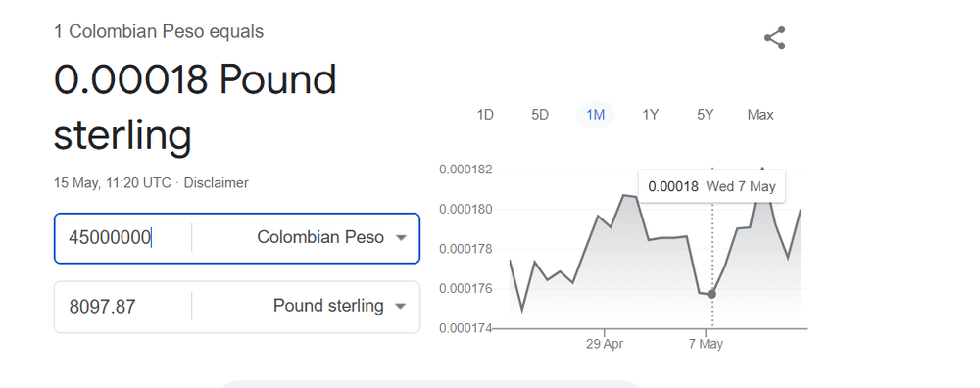Switch chart to 5Y range
Viewport: 980px width, 388px height.
(x=706, y=115)
